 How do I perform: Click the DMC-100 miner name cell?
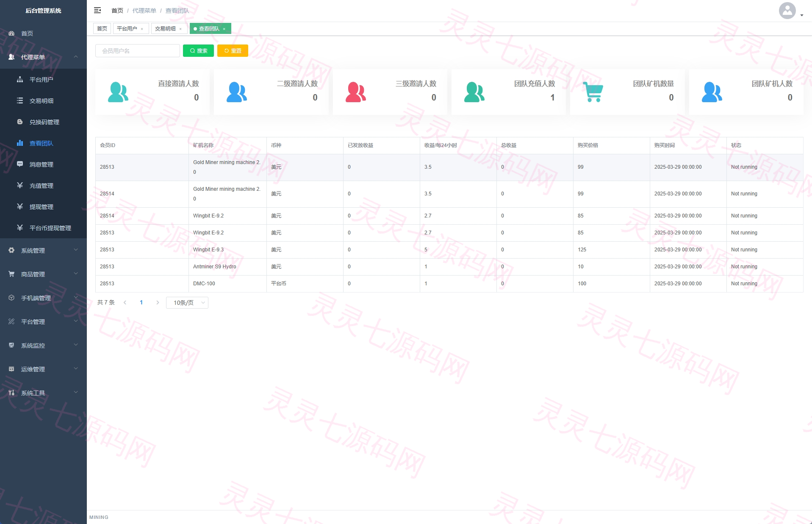click(x=227, y=284)
